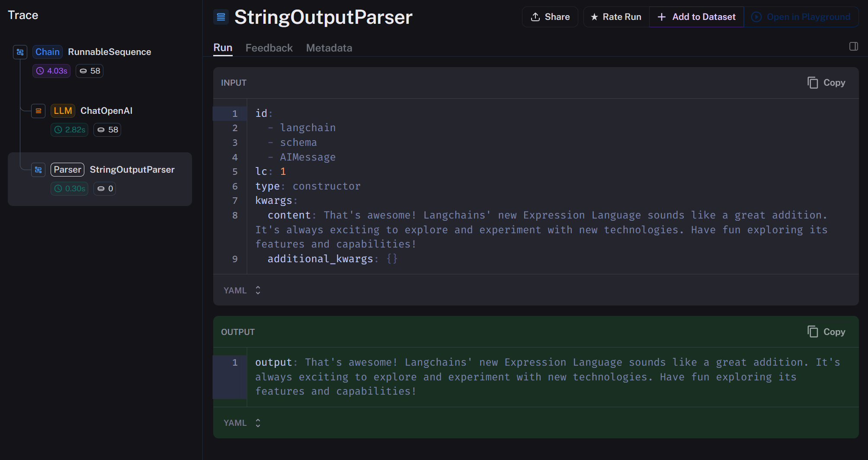
Task: Click the star icon on Rate Run
Action: [594, 17]
